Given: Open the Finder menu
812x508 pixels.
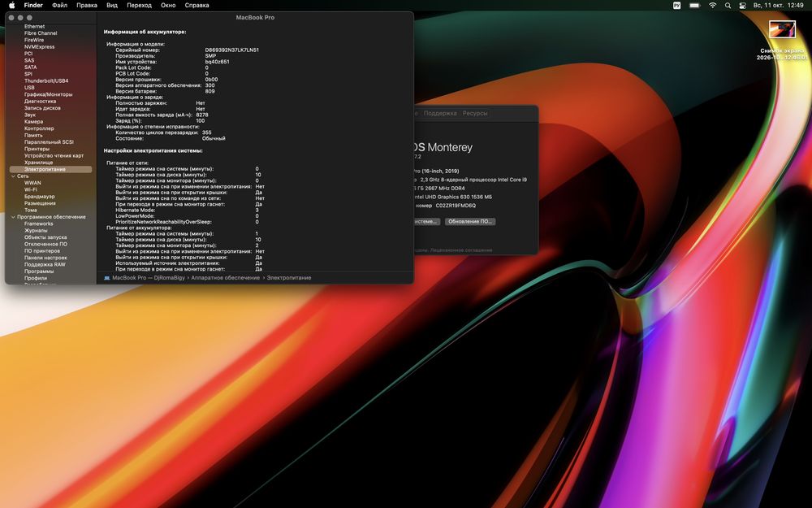Looking at the screenshot, I should coord(33,5).
